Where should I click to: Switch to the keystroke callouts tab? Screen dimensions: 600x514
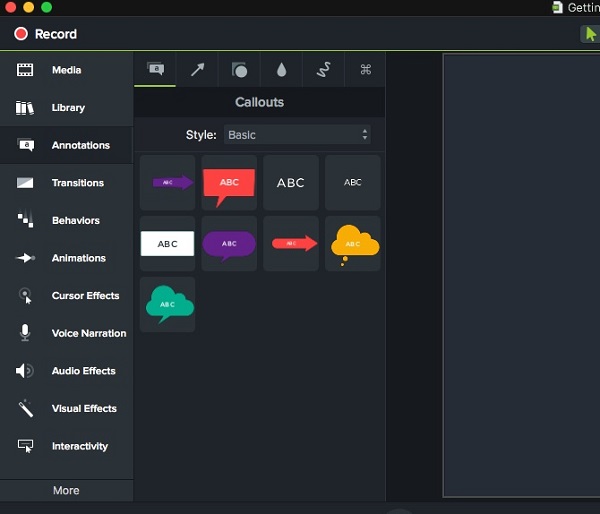[x=365, y=70]
